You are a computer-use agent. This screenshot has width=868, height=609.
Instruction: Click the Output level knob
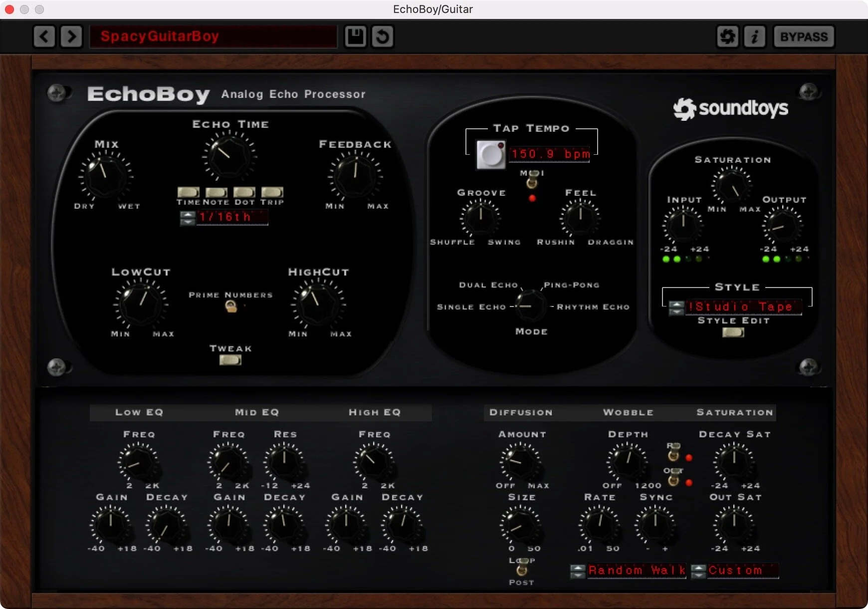click(782, 226)
